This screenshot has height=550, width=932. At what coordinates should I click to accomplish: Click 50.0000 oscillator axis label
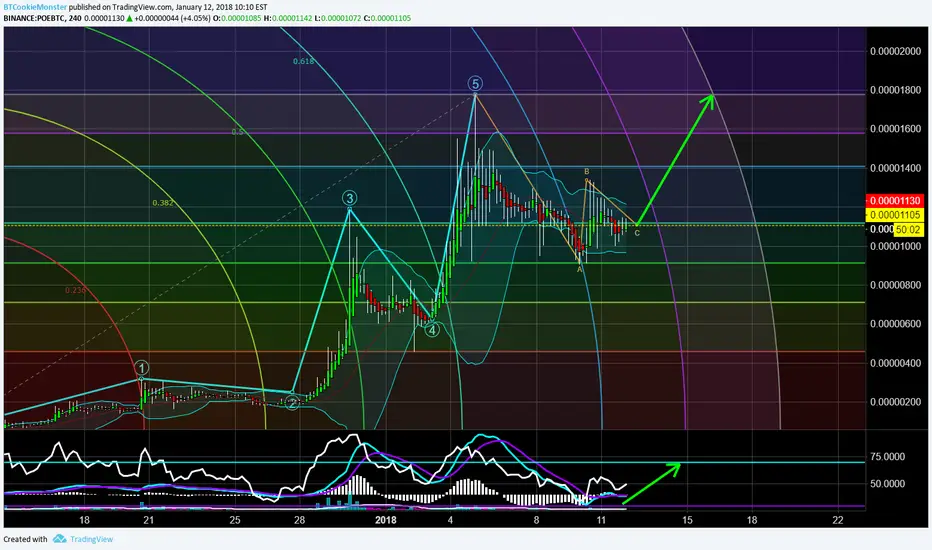[x=887, y=484]
